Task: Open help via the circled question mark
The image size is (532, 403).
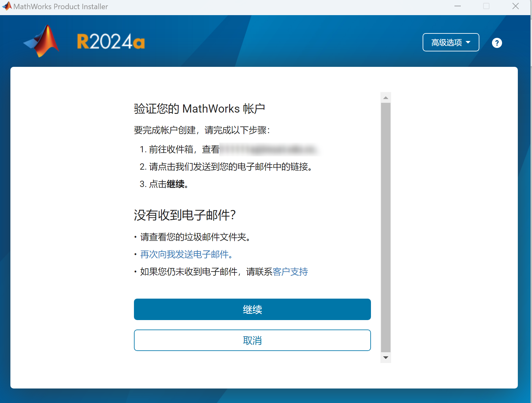Action: point(497,43)
